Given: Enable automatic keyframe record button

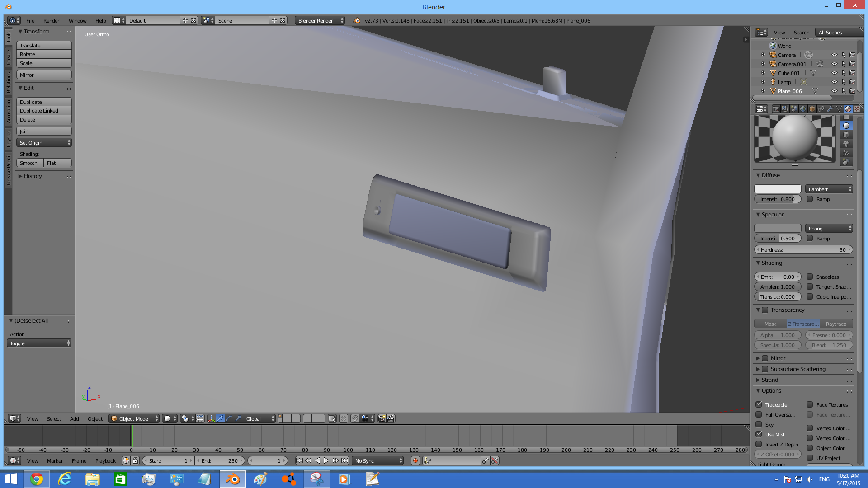Looking at the screenshot, I should [415, 461].
